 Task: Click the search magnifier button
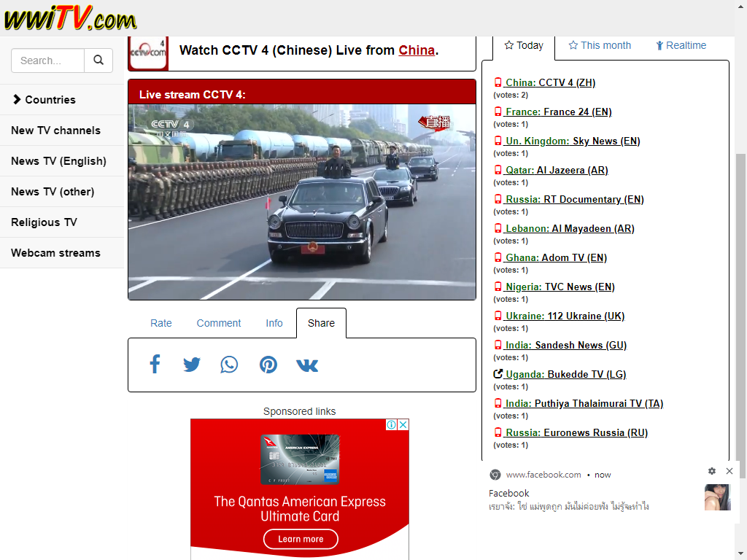click(x=98, y=61)
